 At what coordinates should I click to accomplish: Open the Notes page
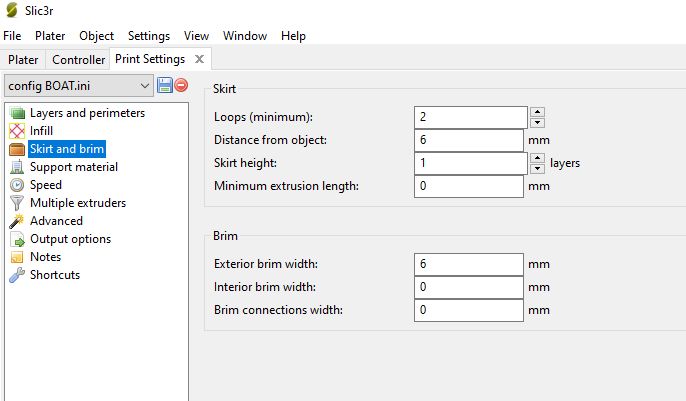click(45, 257)
